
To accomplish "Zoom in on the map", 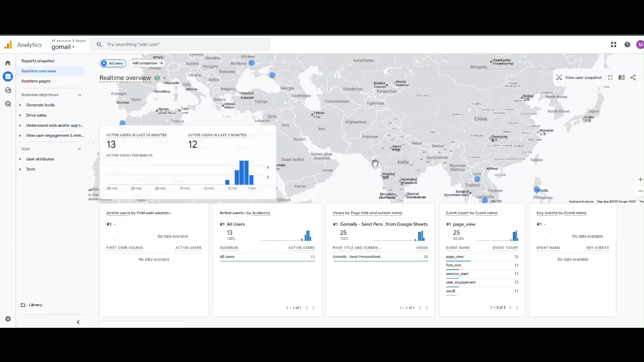I will tap(640, 179).
